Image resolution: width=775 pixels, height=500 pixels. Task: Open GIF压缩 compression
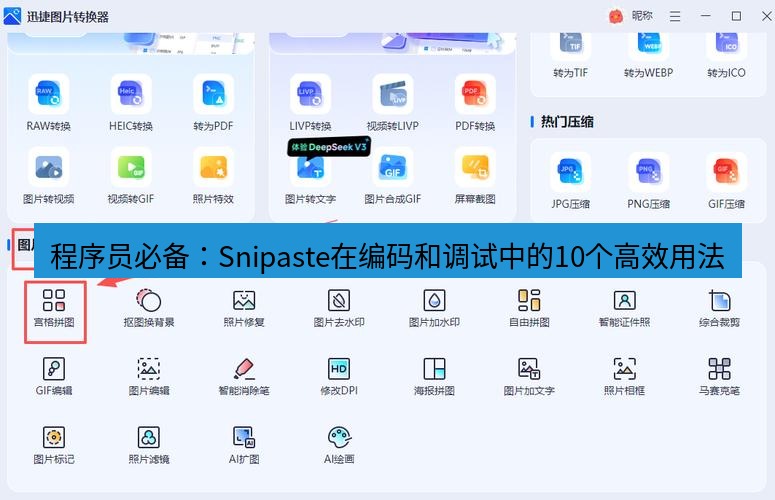point(726,181)
